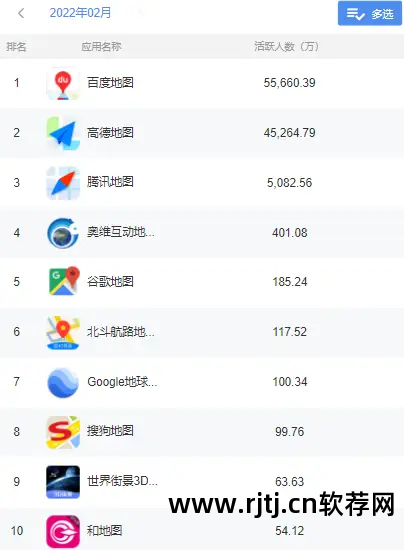Click the 排名 column header

pyautogui.click(x=16, y=46)
